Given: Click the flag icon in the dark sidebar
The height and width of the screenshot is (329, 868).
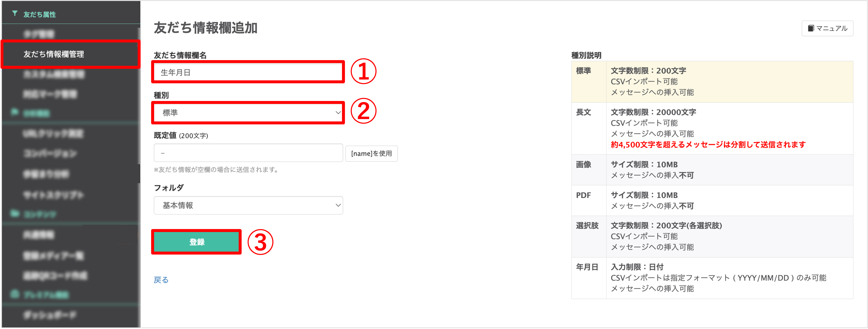Looking at the screenshot, I should tap(14, 112).
